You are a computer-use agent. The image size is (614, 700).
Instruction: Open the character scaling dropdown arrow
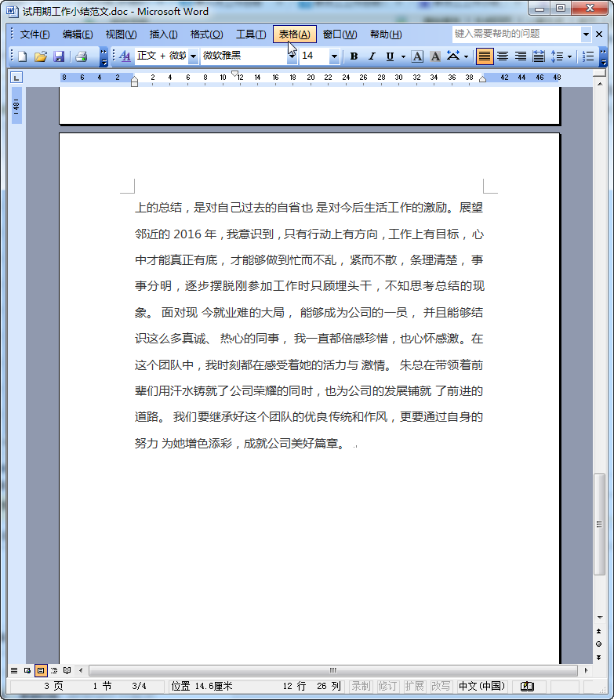click(x=467, y=56)
